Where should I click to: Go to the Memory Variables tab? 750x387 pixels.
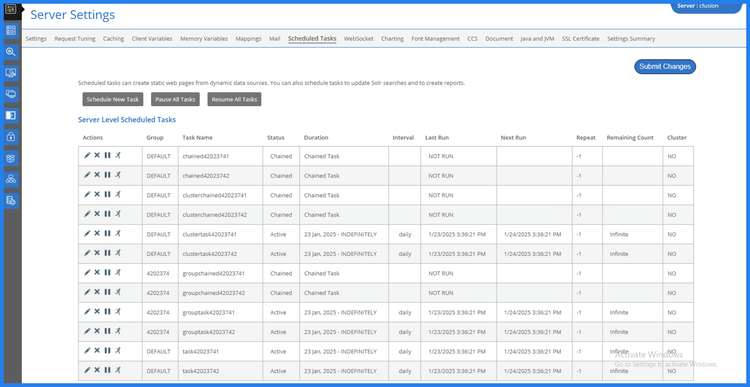[204, 39]
